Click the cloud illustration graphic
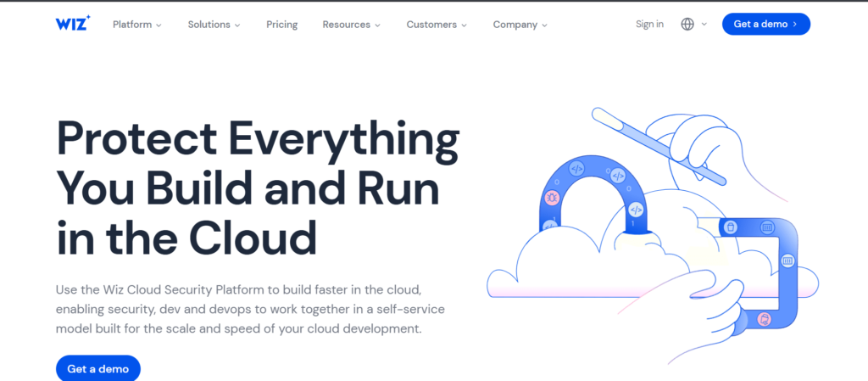The width and height of the screenshot is (868, 381). tap(653, 237)
